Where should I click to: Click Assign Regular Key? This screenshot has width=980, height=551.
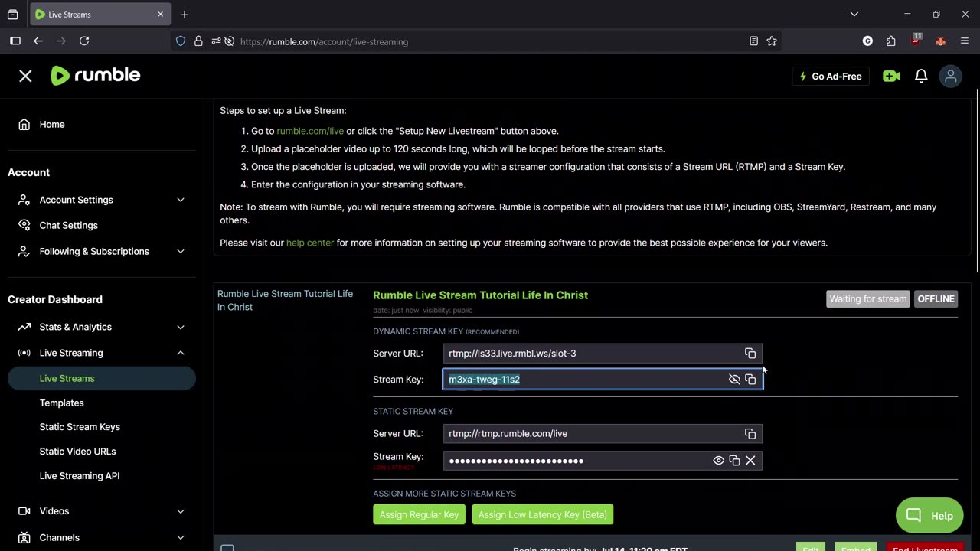[x=419, y=514]
